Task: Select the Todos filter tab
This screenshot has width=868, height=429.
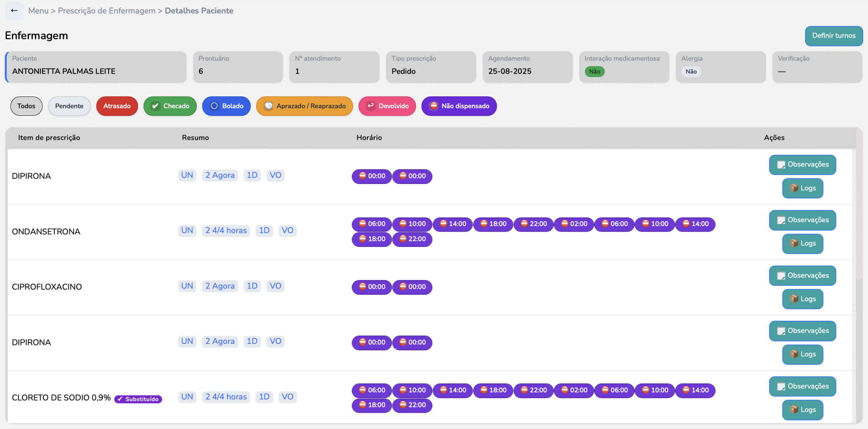Action: (x=26, y=106)
